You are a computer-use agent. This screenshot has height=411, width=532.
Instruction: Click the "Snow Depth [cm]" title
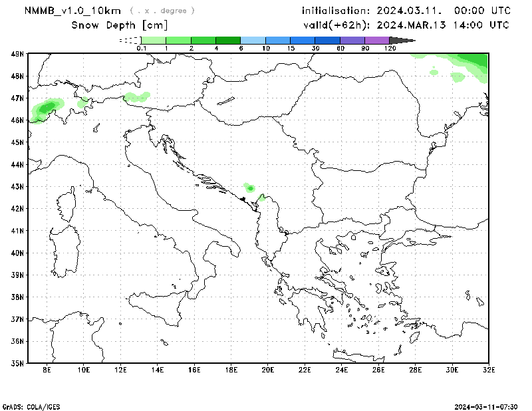click(119, 25)
